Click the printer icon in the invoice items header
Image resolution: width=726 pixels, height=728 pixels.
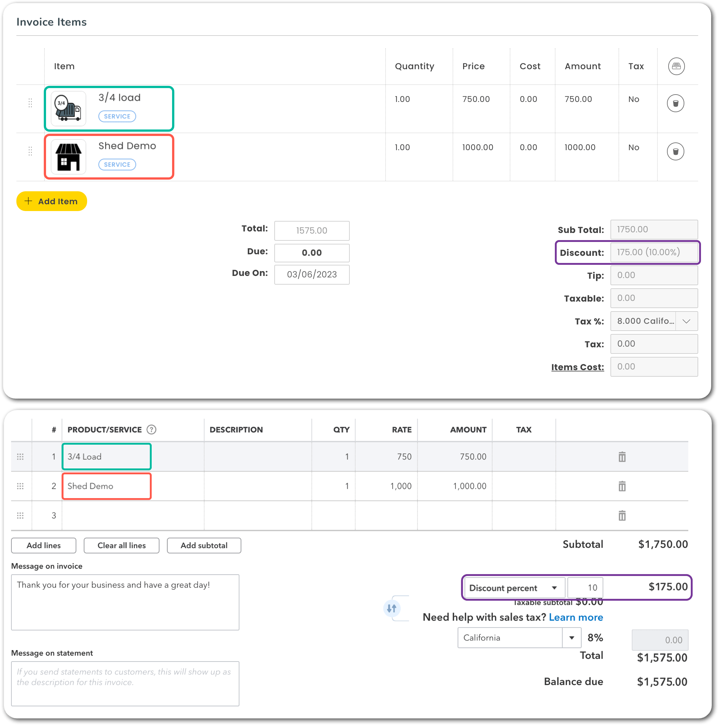[x=676, y=66]
